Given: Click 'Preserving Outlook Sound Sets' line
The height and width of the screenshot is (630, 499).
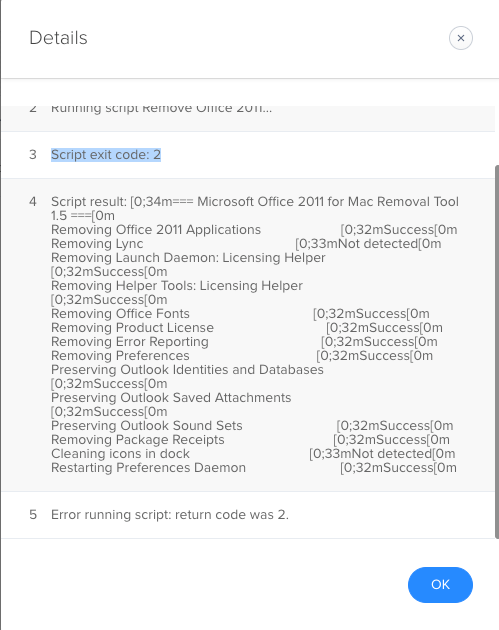Looking at the screenshot, I should click(x=147, y=426).
